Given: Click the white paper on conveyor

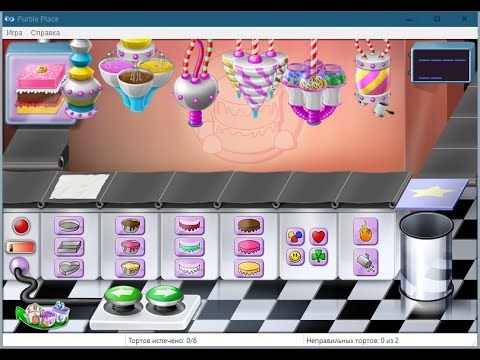Looking at the screenshot, I should pos(80,186).
